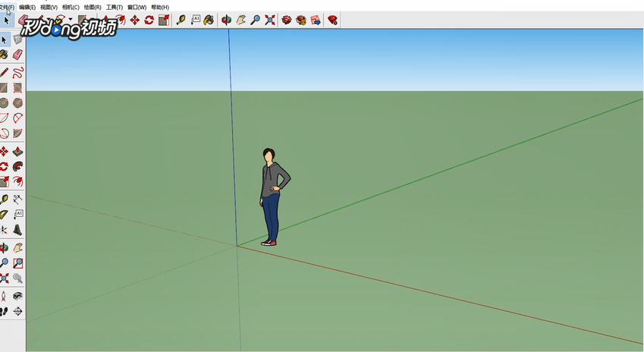
Task: Open the Extension Warehouse icon
Action: click(301, 20)
